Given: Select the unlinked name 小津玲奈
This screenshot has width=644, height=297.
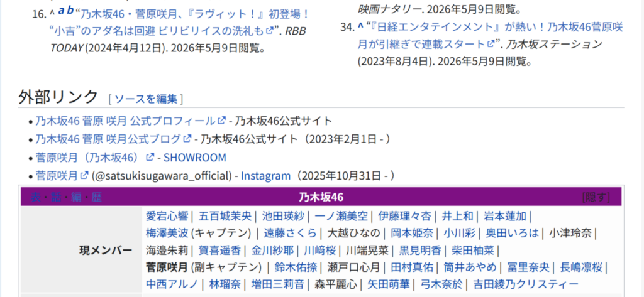Looking at the screenshot, I should (570, 234).
